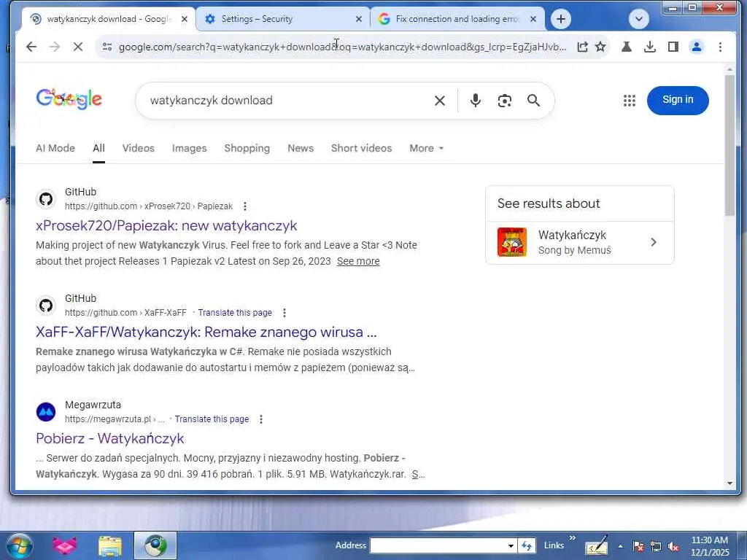Open the Chrome profile avatar
Viewport: 747px width, 560px height.
[x=697, y=47]
